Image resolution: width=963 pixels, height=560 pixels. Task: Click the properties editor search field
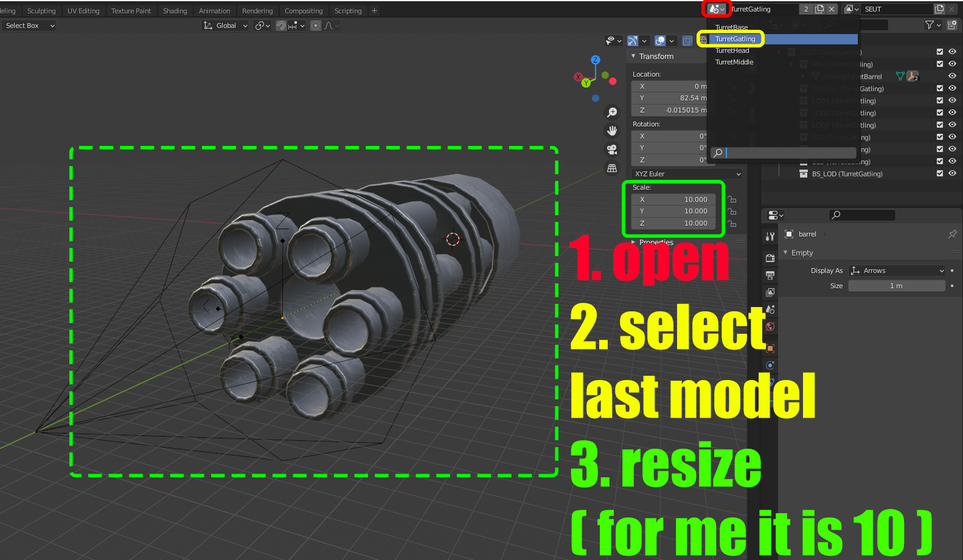[x=862, y=215]
